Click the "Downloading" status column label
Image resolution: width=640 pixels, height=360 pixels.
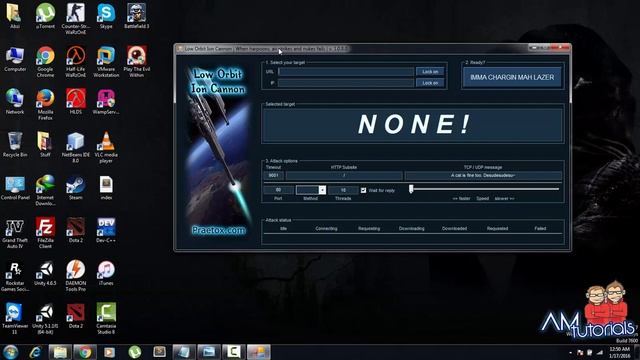click(411, 229)
